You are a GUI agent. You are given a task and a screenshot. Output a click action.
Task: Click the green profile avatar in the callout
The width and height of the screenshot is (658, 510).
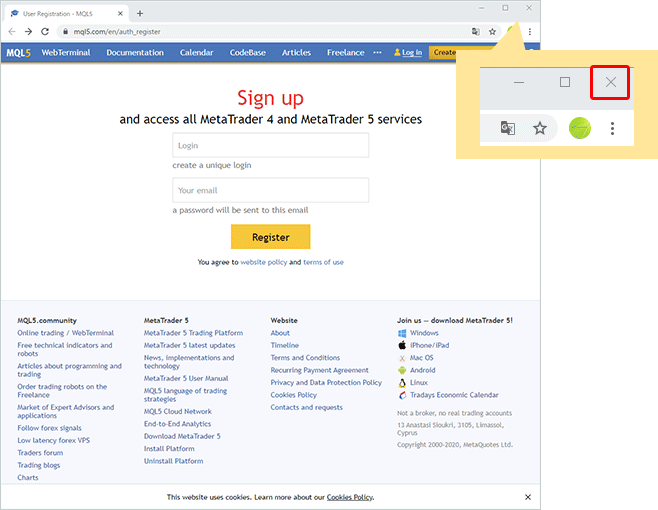tap(580, 128)
